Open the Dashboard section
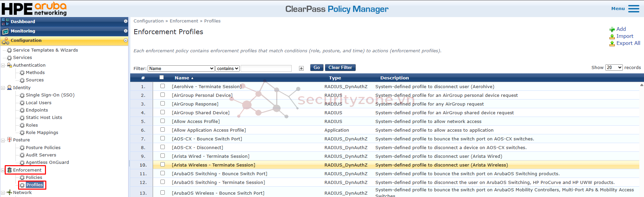This screenshot has width=644, height=197. pos(23,21)
